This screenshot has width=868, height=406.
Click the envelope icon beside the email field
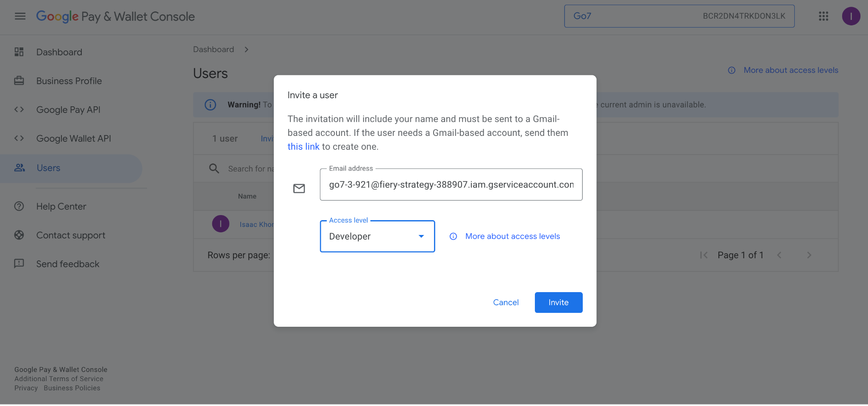(299, 188)
